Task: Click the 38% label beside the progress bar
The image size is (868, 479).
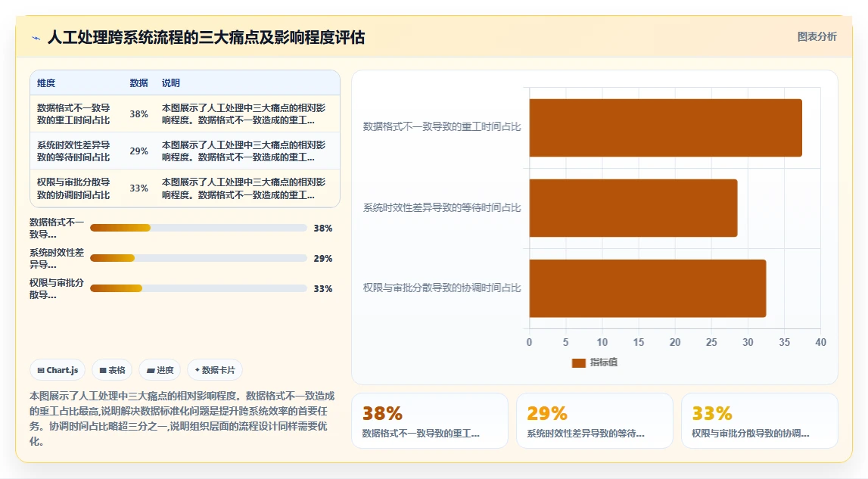Action: (322, 228)
